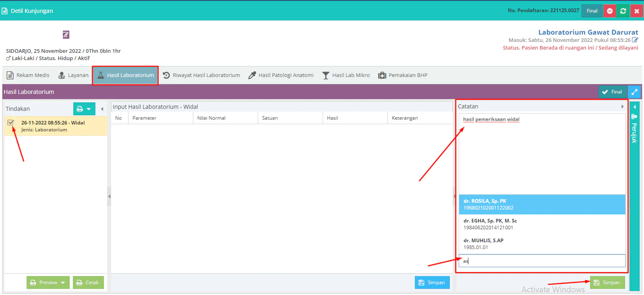The width and height of the screenshot is (644, 295).
Task: Select the Hasil Laboratorium tab
Action: coord(125,75)
